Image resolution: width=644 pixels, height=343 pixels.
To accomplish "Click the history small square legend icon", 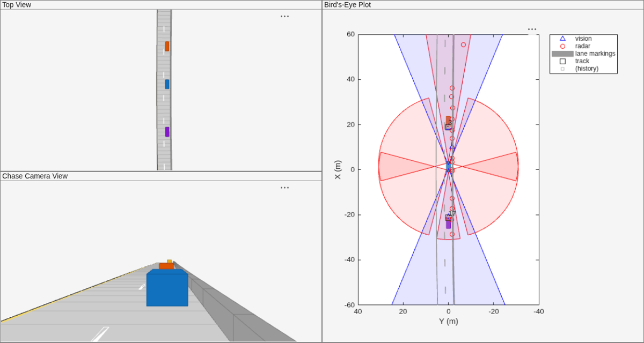I will (x=562, y=69).
